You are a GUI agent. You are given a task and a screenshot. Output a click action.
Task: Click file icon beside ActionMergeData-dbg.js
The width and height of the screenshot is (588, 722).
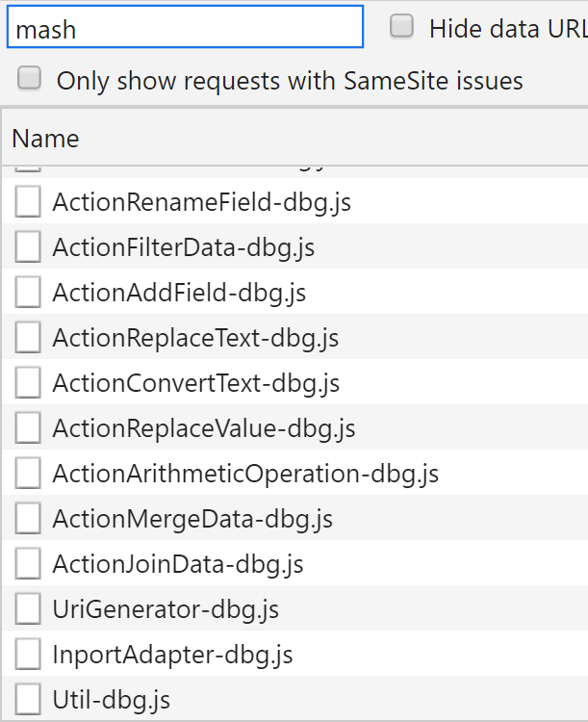tap(29, 519)
